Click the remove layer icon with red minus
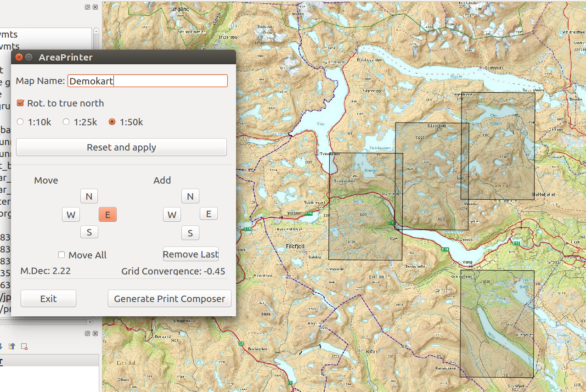The width and height of the screenshot is (586, 392). tap(24, 346)
